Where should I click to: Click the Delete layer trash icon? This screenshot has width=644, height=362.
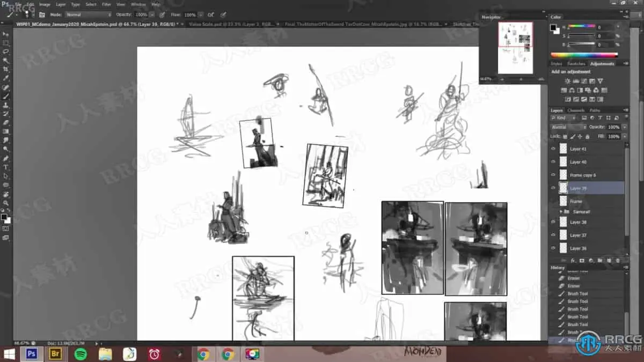point(618,261)
